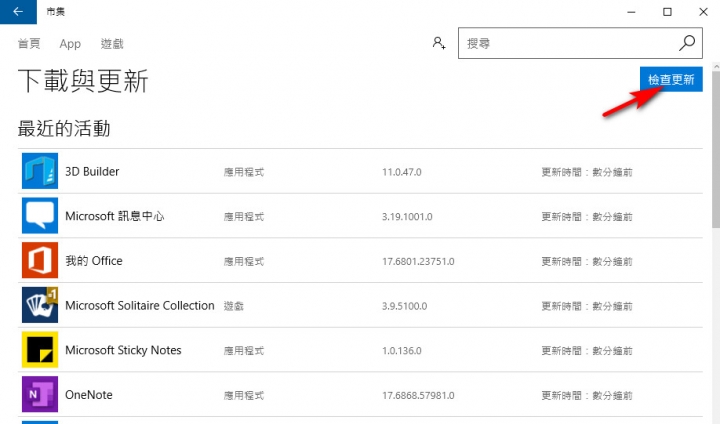
Task: Open the 我的 Office app icon
Action: pyautogui.click(x=40, y=260)
